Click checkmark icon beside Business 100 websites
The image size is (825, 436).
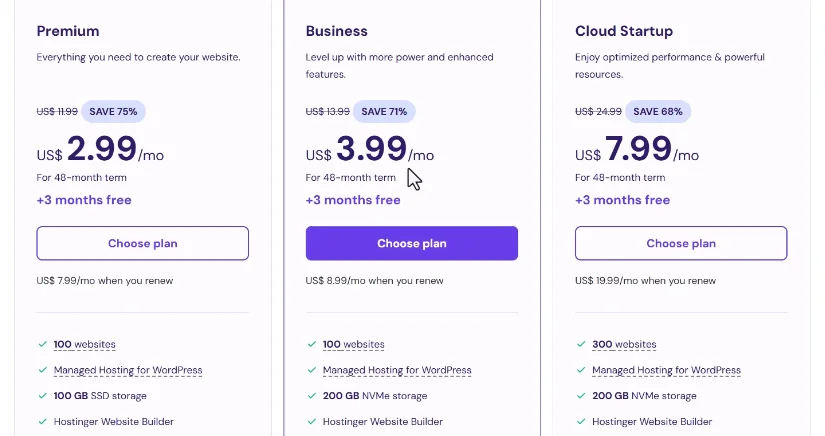pos(311,344)
